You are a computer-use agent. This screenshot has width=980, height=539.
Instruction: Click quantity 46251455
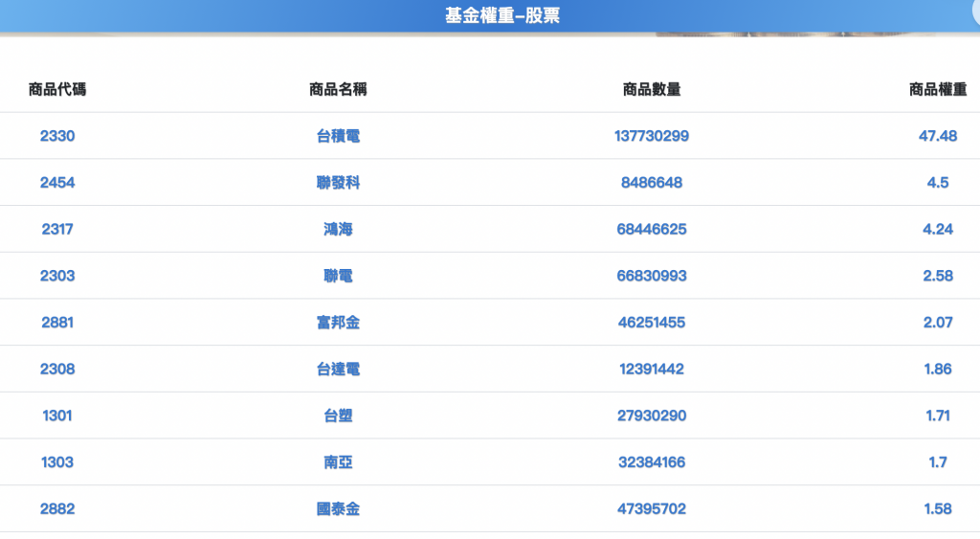coord(652,322)
